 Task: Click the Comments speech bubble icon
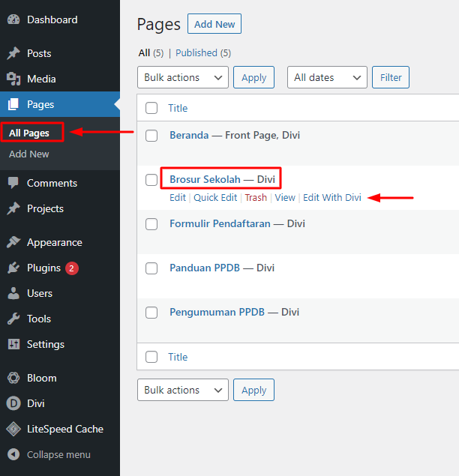point(13,183)
